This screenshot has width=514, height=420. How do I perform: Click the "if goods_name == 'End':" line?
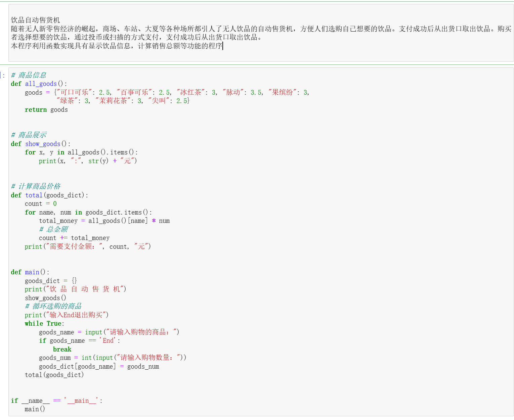(x=80, y=341)
